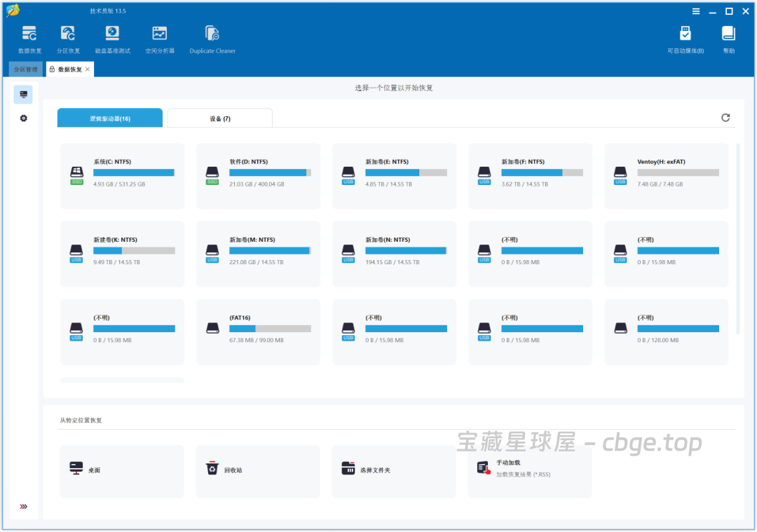Open the hamburger menu near window controls
The height and width of the screenshot is (532, 757).
pyautogui.click(x=696, y=11)
